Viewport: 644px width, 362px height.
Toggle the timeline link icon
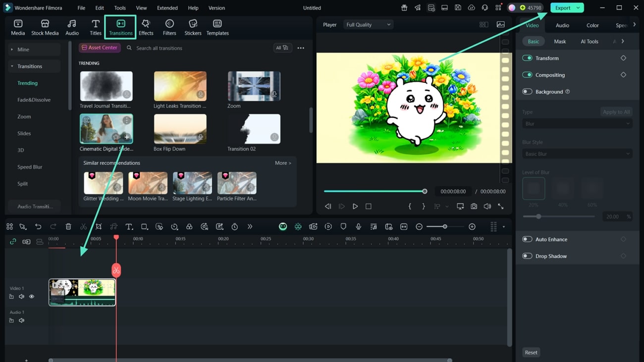click(13, 242)
